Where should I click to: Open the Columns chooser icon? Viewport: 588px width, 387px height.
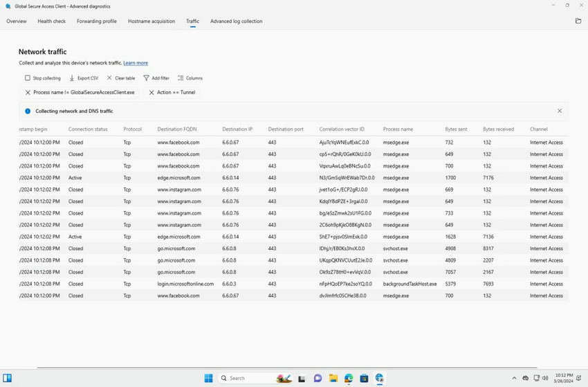(x=181, y=78)
